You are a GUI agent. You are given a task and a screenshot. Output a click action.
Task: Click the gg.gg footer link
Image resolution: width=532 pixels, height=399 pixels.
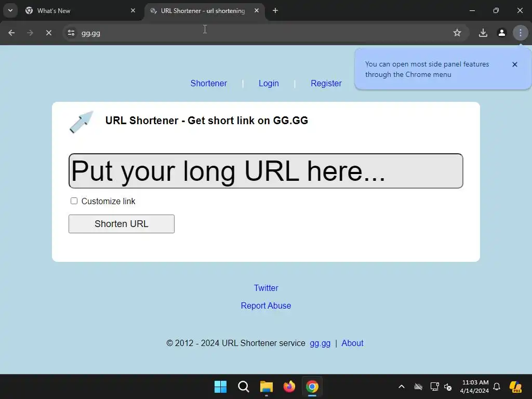pos(320,343)
